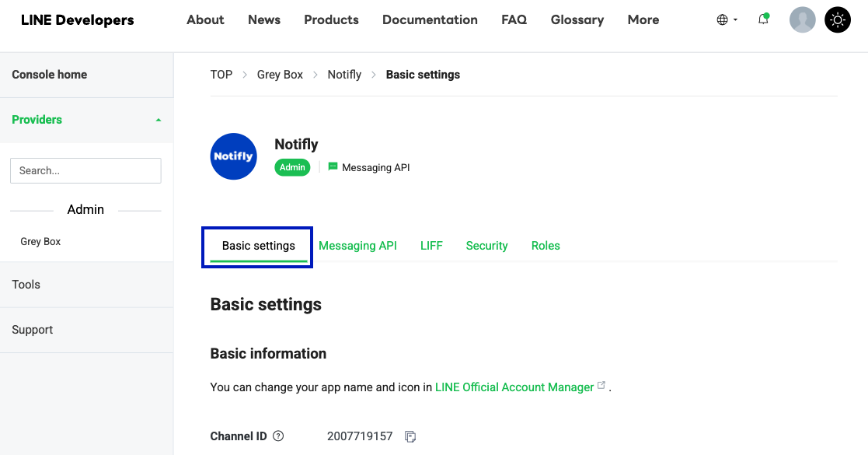The image size is (868, 455).
Task: Click the provider search field
Action: tap(85, 170)
